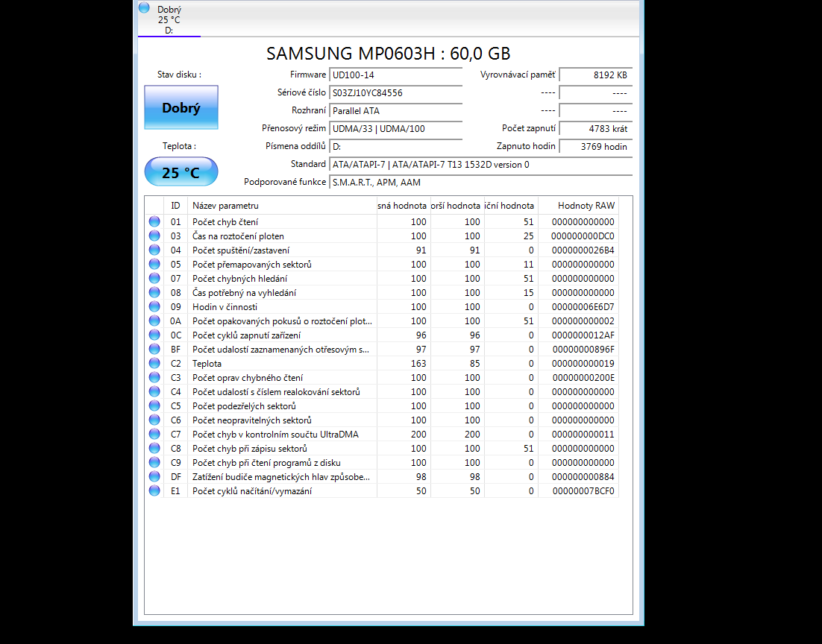
Task: Click the status orb for row 07
Action: pos(154,278)
